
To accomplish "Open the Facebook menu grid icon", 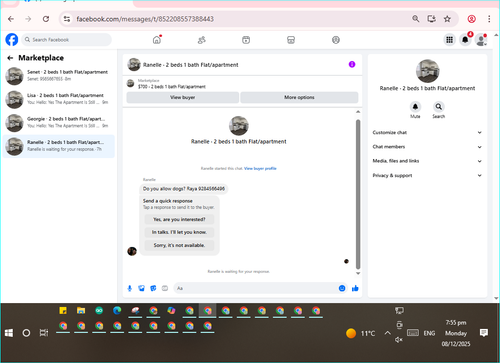I will [449, 40].
